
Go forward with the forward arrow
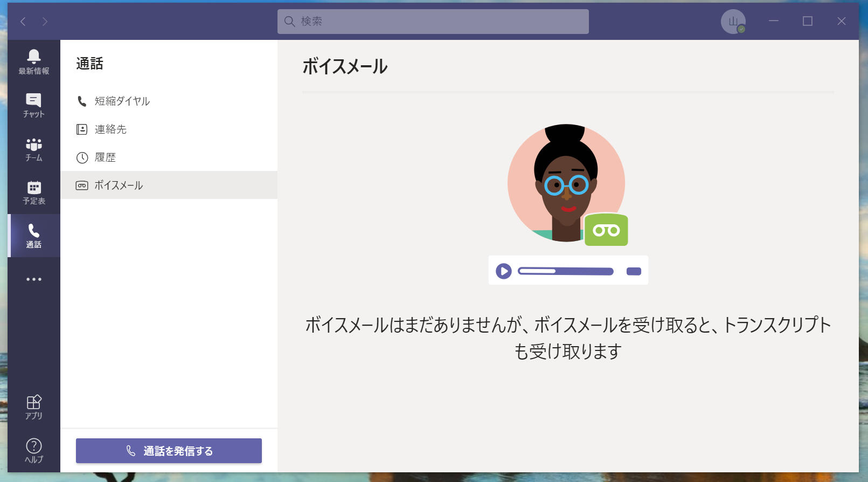45,21
